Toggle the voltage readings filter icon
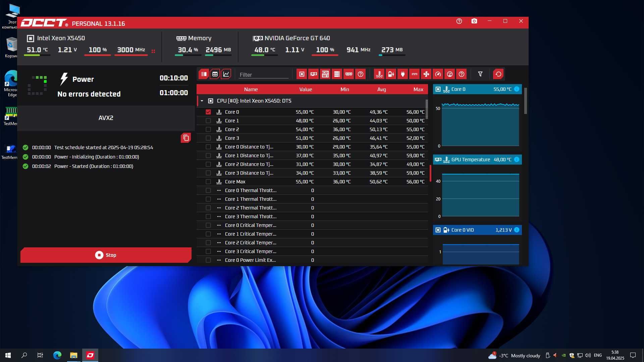Image resolution: width=644 pixels, height=362 pixels. tap(391, 74)
